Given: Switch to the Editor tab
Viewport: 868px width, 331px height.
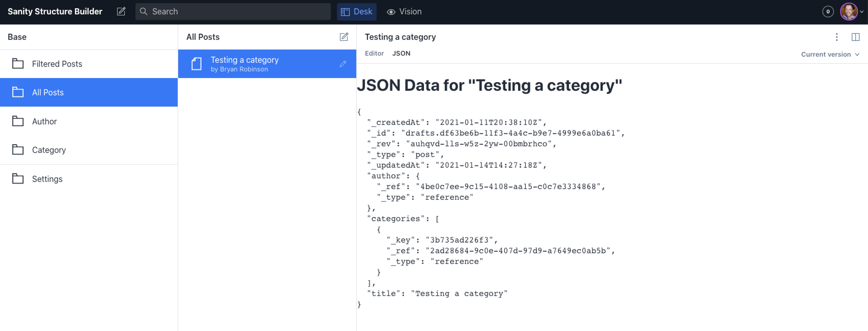Looking at the screenshot, I should pos(374,53).
